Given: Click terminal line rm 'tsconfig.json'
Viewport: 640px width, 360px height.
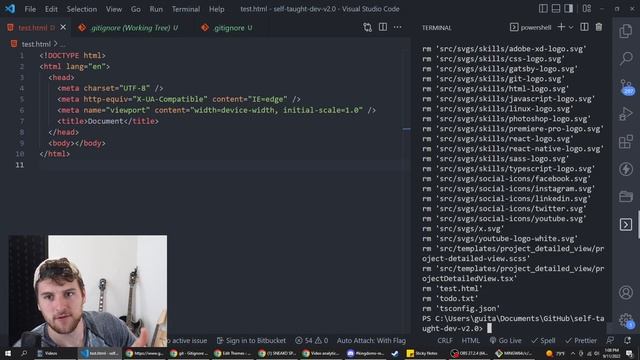Looking at the screenshot, I should tap(461, 309).
